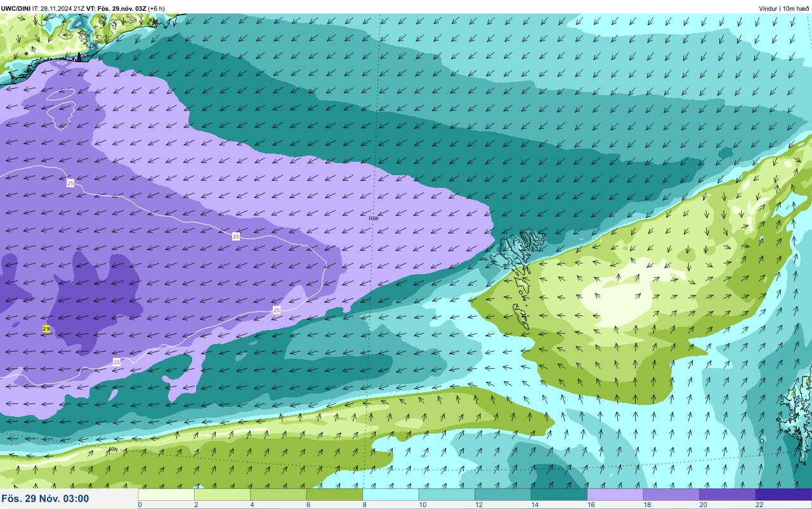Pick the 8–10 m/s pale cyan legend swatch
The width and height of the screenshot is (812, 509).
click(x=391, y=494)
